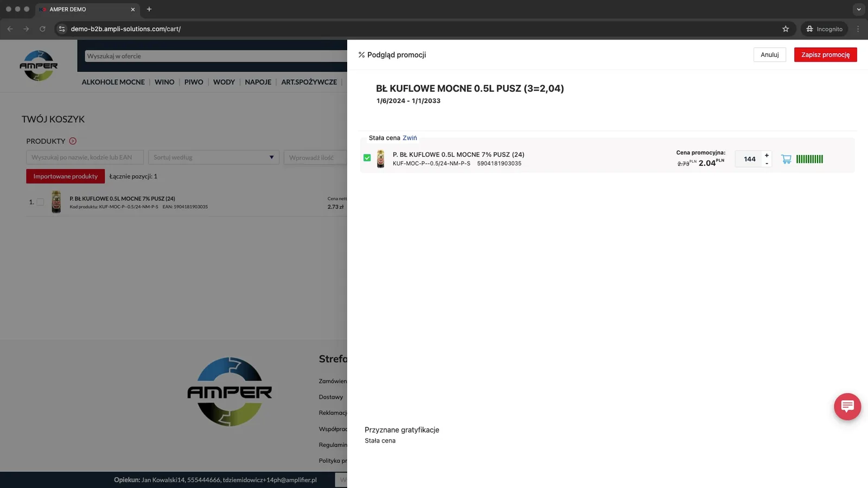Open the Sortuj według dropdown

click(214, 157)
